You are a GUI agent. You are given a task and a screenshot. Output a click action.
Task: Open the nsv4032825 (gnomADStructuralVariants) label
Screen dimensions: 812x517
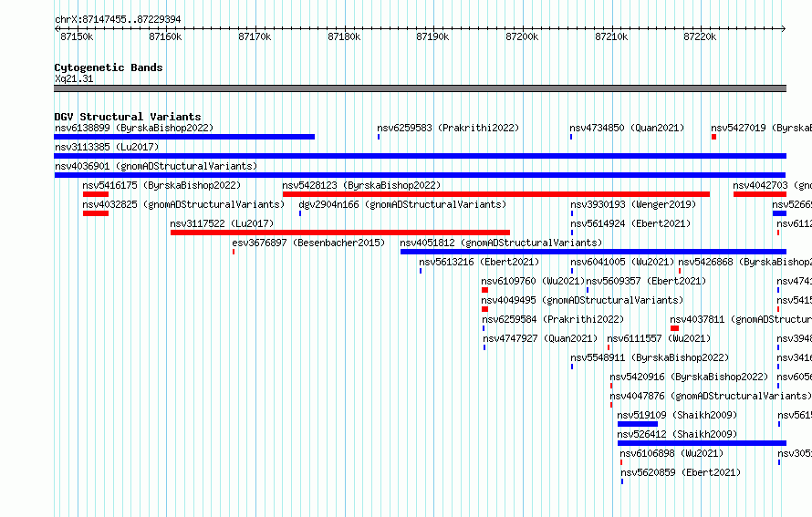183,204
